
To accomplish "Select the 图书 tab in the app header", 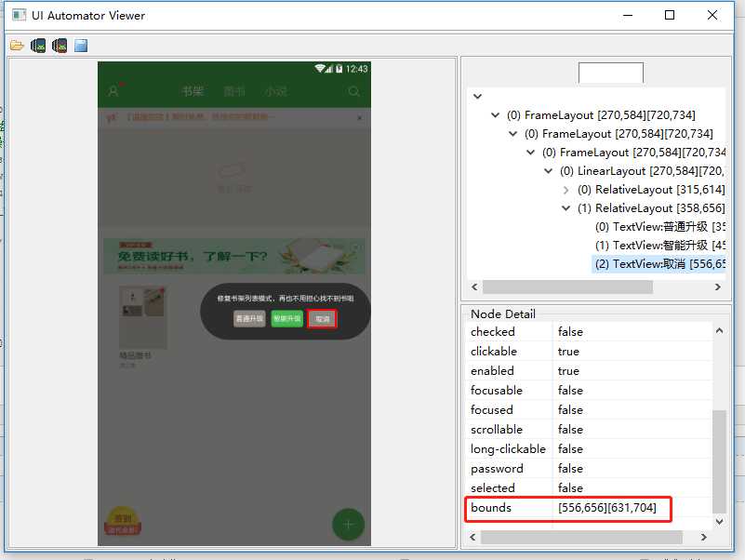I will tap(234, 91).
